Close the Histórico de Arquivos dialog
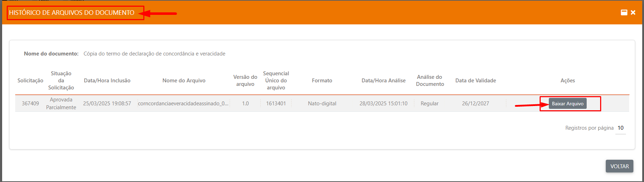Image resolution: width=644 pixels, height=182 pixels. tap(633, 12)
